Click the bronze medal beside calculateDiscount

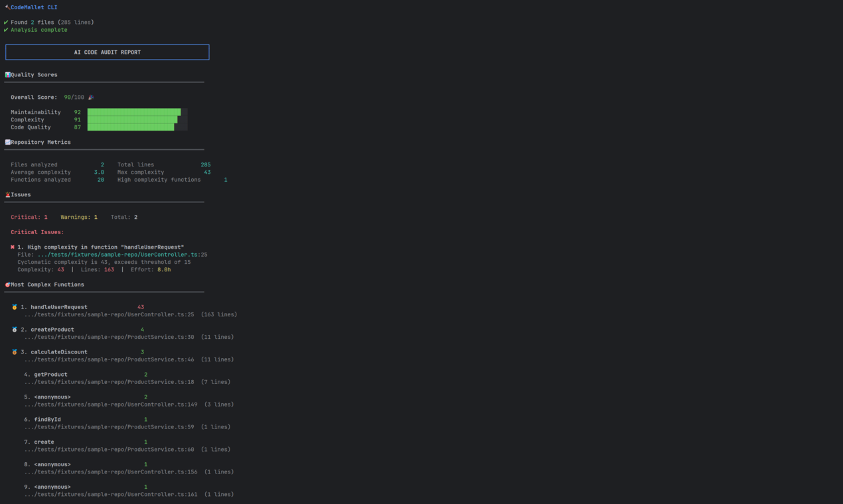[x=13, y=351]
